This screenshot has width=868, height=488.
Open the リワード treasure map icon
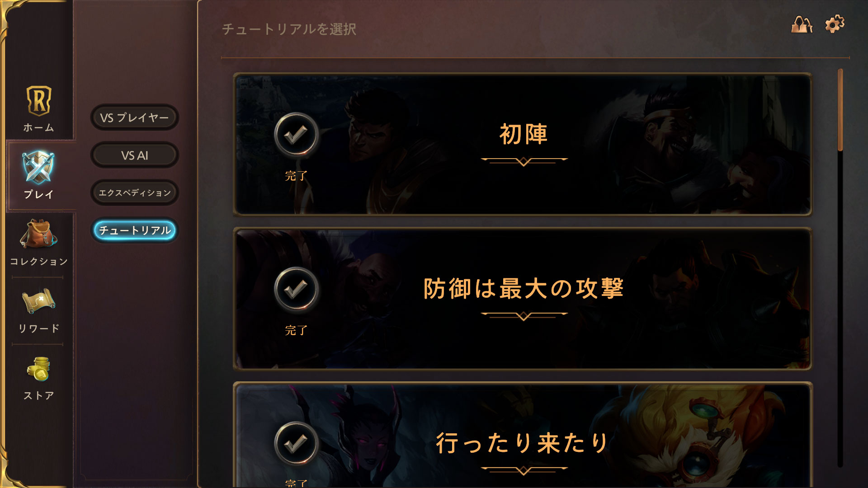[38, 301]
